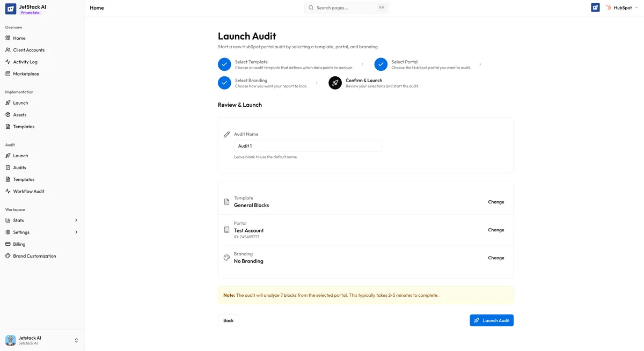Click the Confirm & Launch step indicator
This screenshot has width=644, height=351.
pos(335,83)
